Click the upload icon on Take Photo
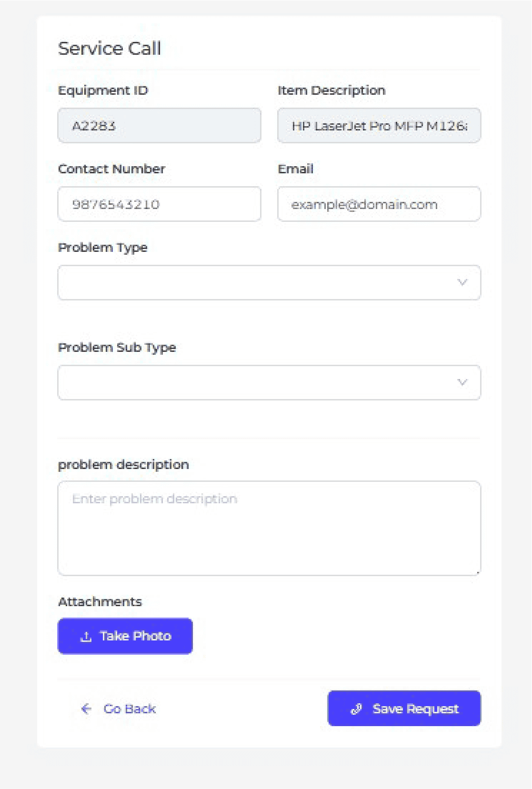 coord(86,637)
